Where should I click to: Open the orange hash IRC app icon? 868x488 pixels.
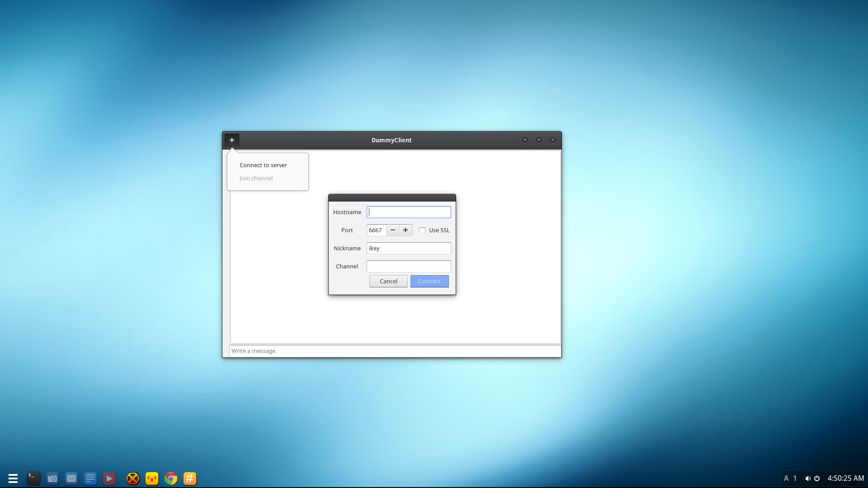[190, 478]
